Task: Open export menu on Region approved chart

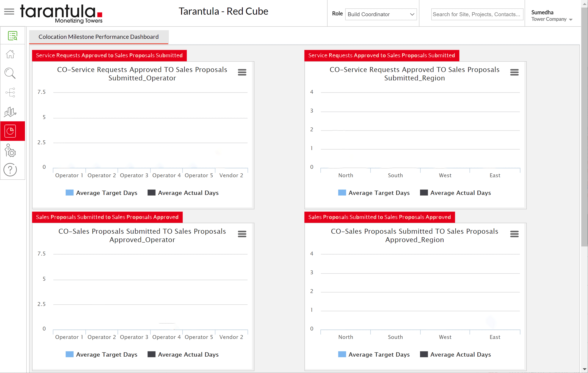Action: (x=514, y=234)
